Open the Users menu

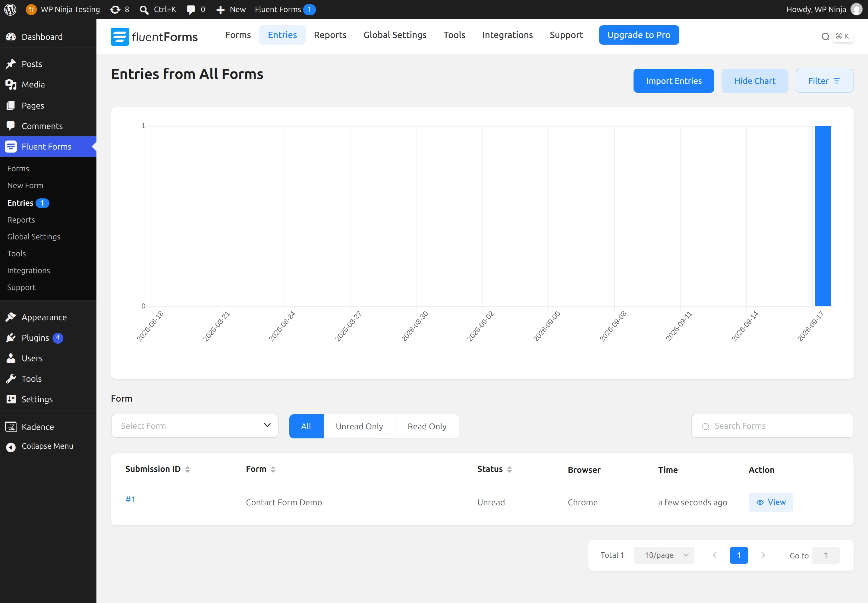coord(48,358)
